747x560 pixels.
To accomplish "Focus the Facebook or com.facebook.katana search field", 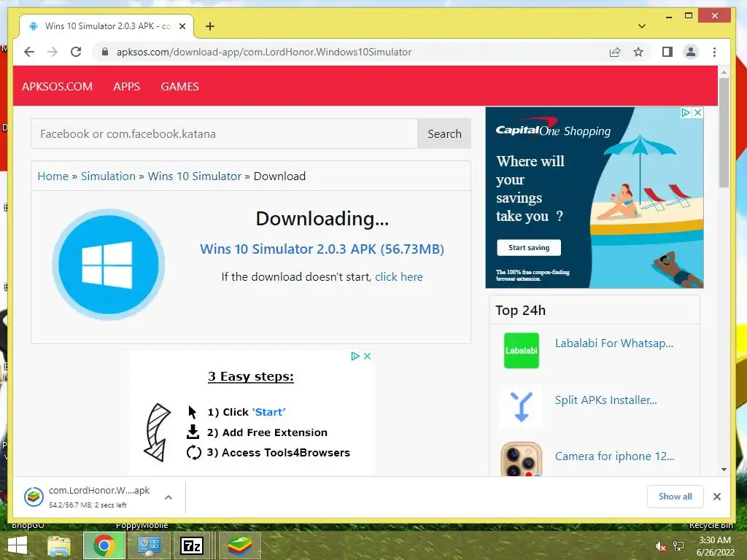I will pos(225,134).
